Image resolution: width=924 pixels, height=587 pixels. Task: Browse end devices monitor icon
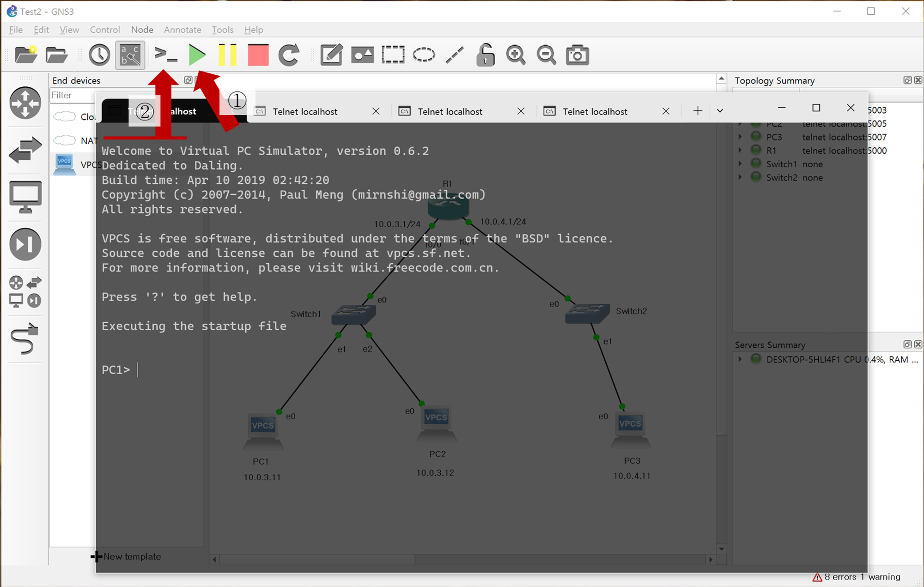click(x=25, y=197)
